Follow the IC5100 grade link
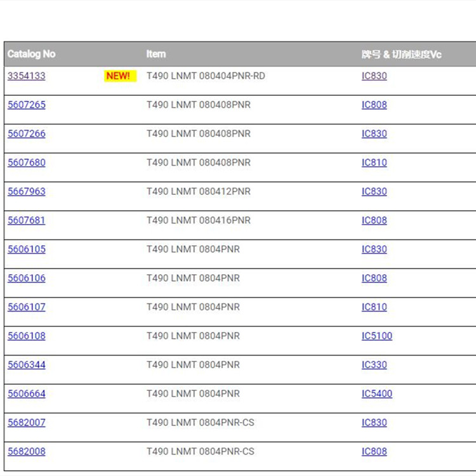The height and width of the screenshot is (476, 476). tap(377, 336)
